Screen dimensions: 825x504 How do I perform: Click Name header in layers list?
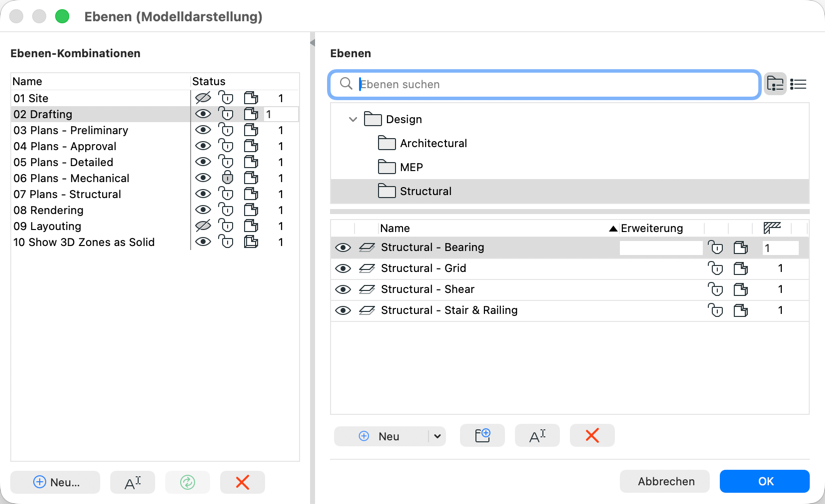[395, 228]
